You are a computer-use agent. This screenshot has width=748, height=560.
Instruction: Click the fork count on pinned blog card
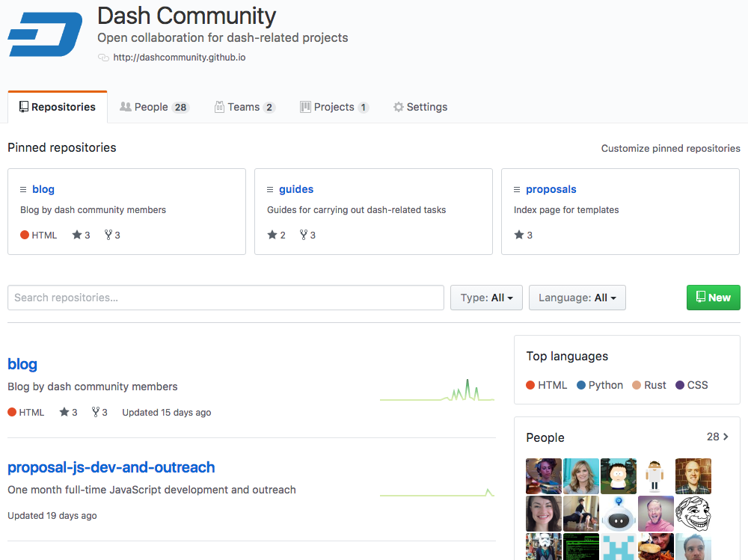tap(113, 235)
